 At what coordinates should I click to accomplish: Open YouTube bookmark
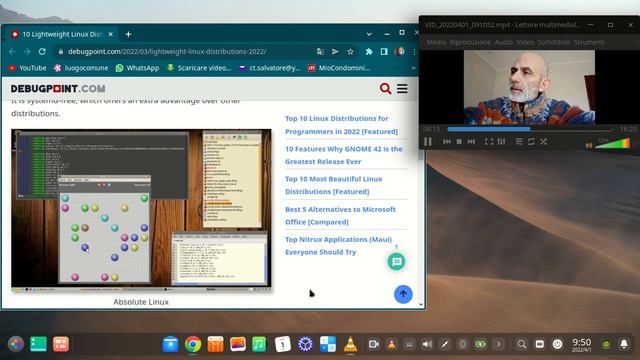tap(27, 68)
